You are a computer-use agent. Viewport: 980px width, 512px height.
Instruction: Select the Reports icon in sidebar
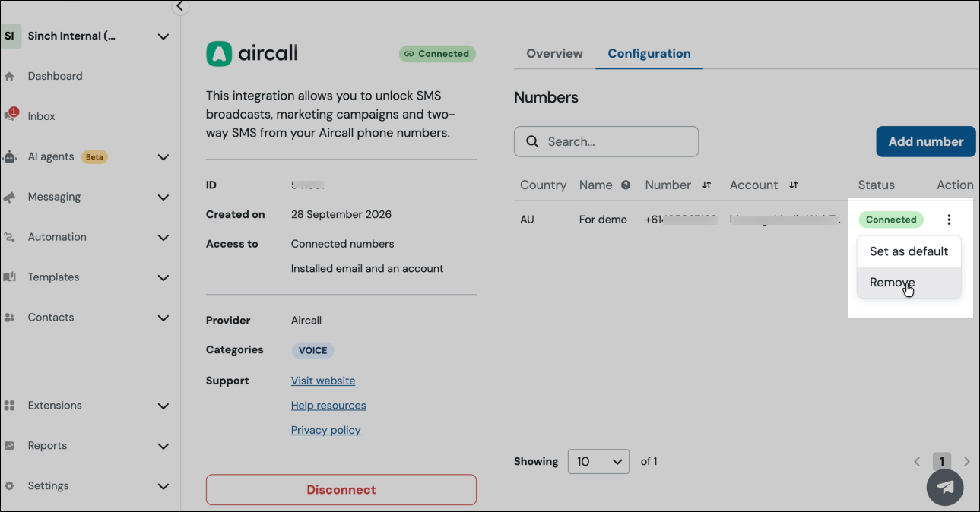click(10, 446)
